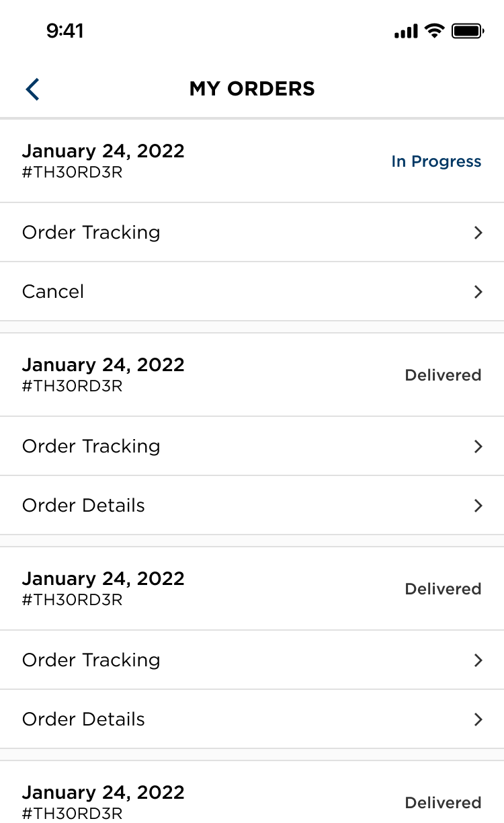Screen dimensions: 504x823
Task: Tap the back arrow icon
Action: [32, 89]
